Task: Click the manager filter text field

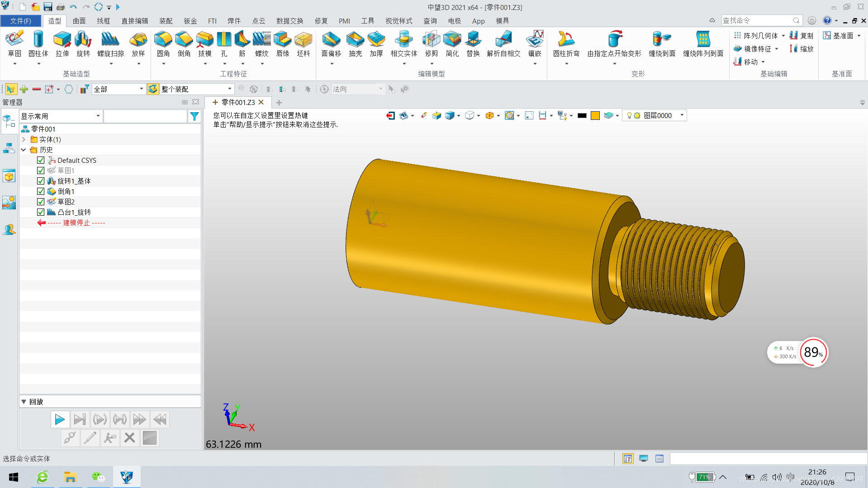Action: pyautogui.click(x=145, y=116)
